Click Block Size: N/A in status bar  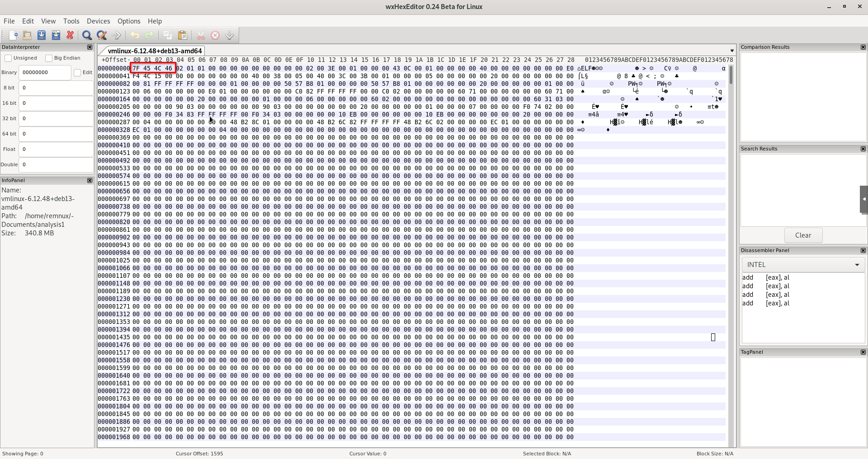pyautogui.click(x=715, y=454)
